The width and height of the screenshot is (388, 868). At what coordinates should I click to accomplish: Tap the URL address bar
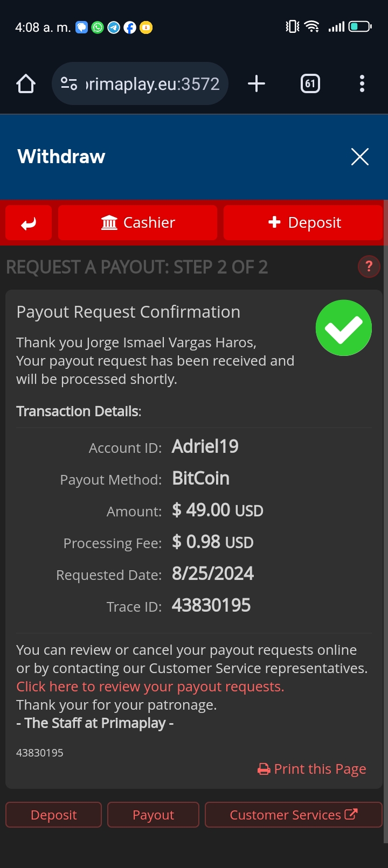point(152,84)
